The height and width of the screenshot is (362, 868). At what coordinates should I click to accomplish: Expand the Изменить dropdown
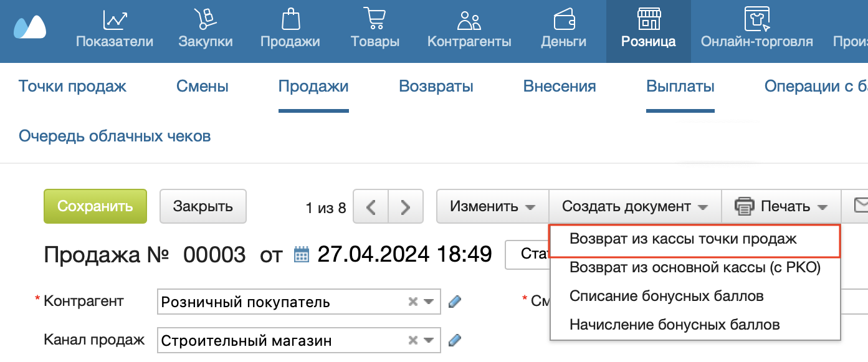point(492,206)
